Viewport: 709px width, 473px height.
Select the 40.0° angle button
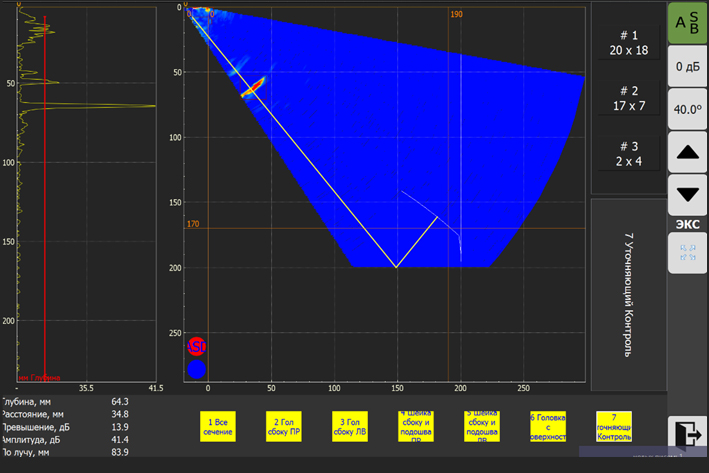687,109
